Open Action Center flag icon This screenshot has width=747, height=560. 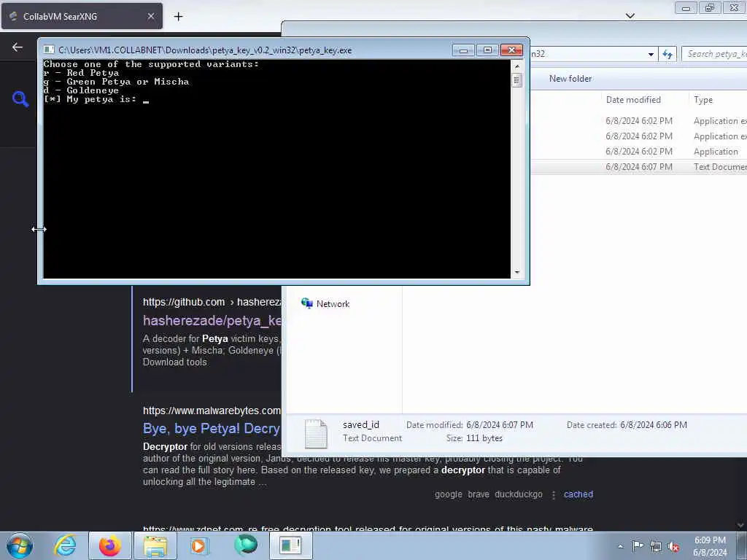point(638,545)
